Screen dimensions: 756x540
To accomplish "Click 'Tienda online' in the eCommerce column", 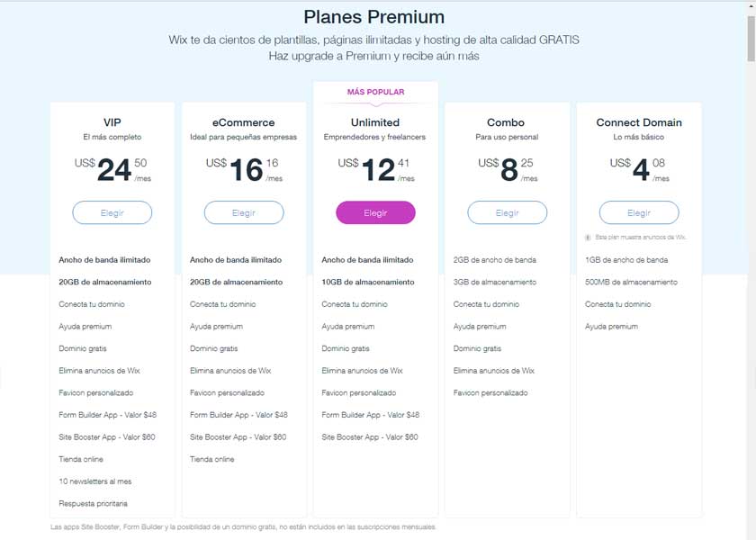I will [x=211, y=459].
